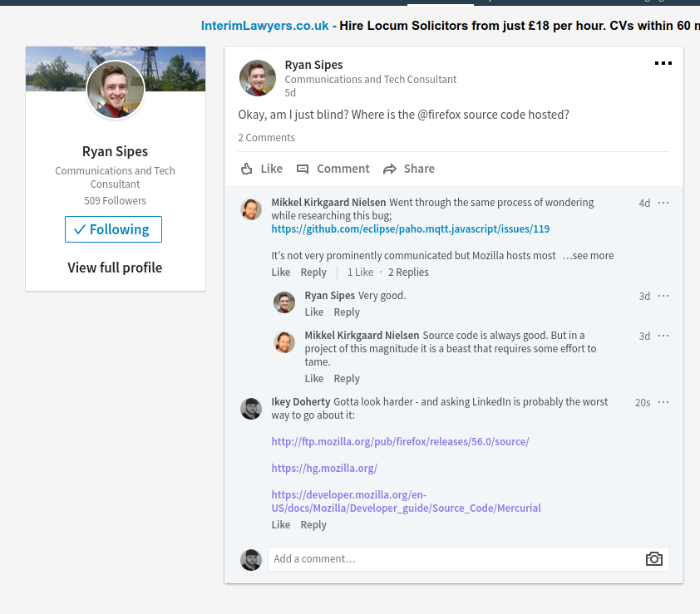Click the Like thumbs-up icon on post
700x614 pixels.
[246, 169]
